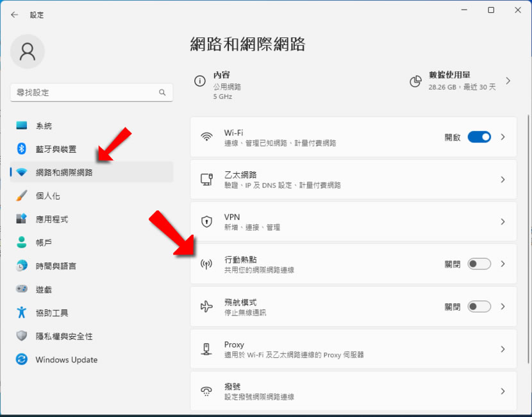Screen dimensions: 532x417
Task: Click the 尋找設定 search field
Action: tap(92, 92)
